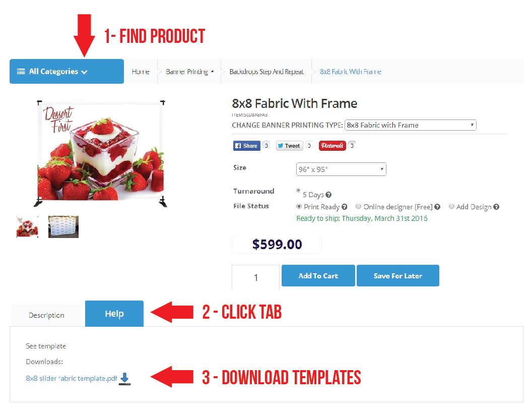The width and height of the screenshot is (532, 413).
Task: Switch to the Help tab
Action: (x=114, y=314)
